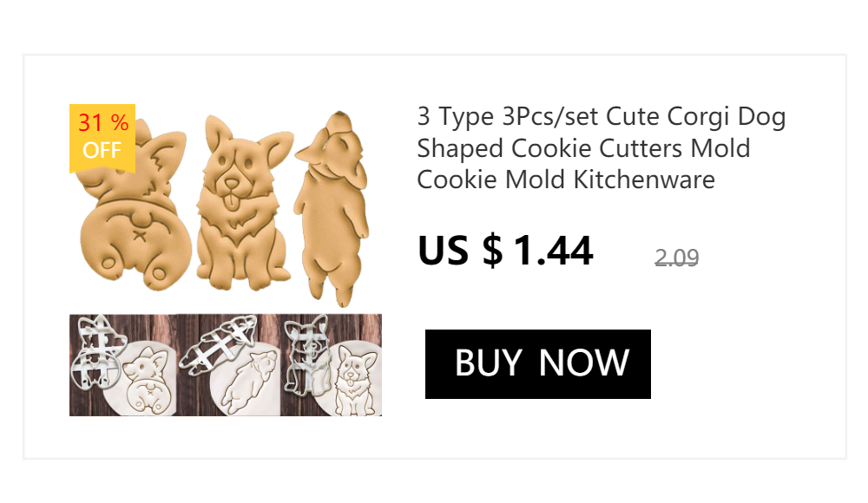This screenshot has width=868, height=503.
Task: Click the stamped dough with corgi butt
Action: [x=147, y=380]
